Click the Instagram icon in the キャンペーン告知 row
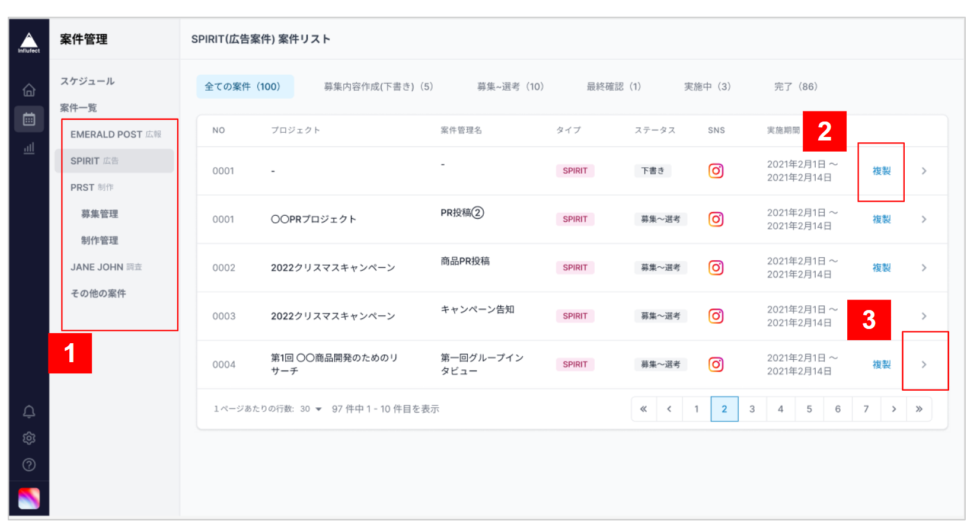 coord(716,316)
